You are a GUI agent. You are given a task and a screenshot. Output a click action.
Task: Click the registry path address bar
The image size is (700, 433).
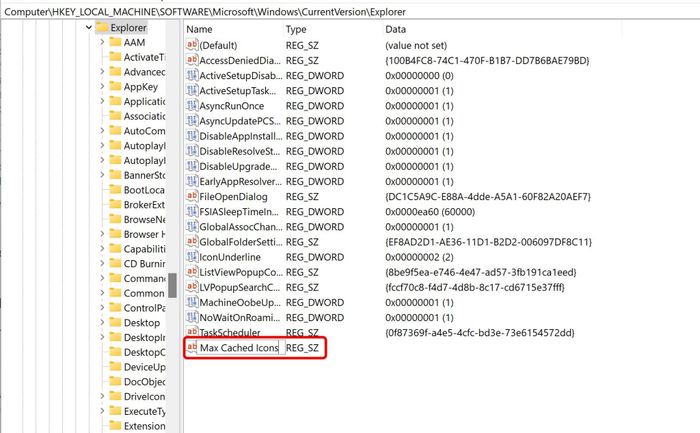[350, 12]
